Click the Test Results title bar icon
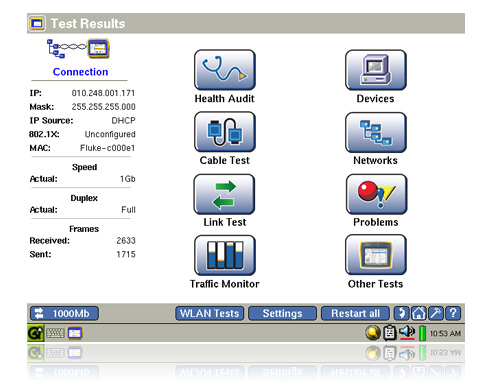The image size is (488, 385). tap(37, 23)
